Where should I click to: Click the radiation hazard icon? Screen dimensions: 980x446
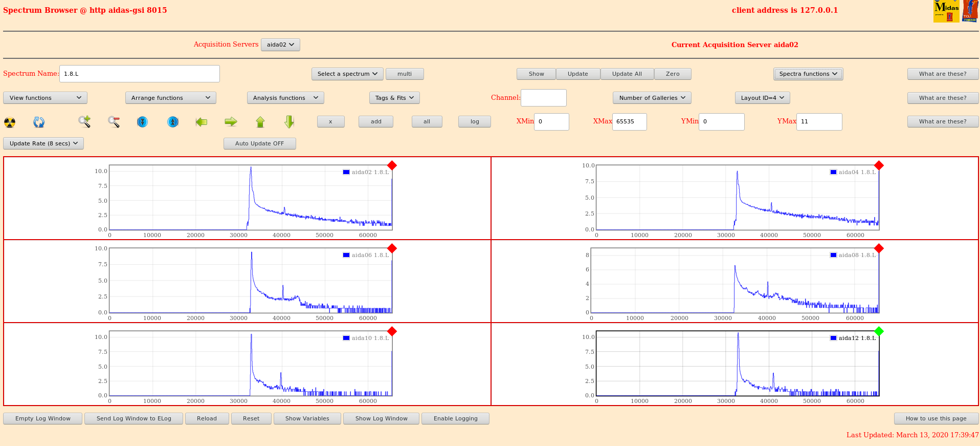tap(10, 122)
